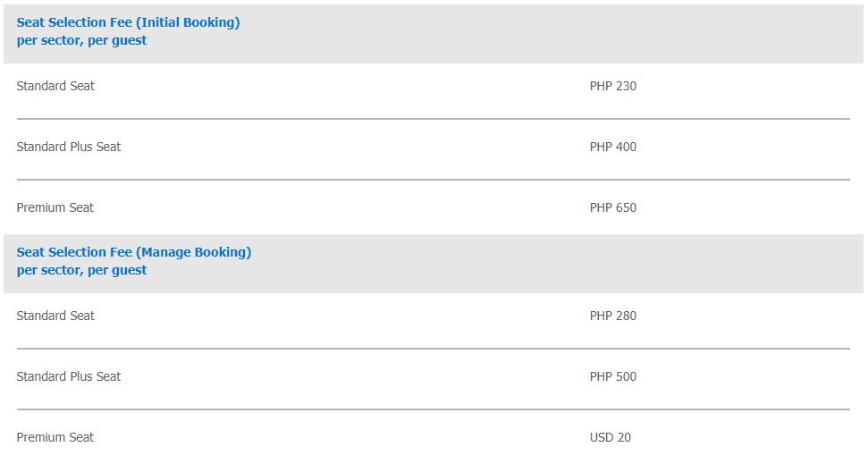Click the divider line below the PHP 280 row

pyautogui.click(x=433, y=349)
